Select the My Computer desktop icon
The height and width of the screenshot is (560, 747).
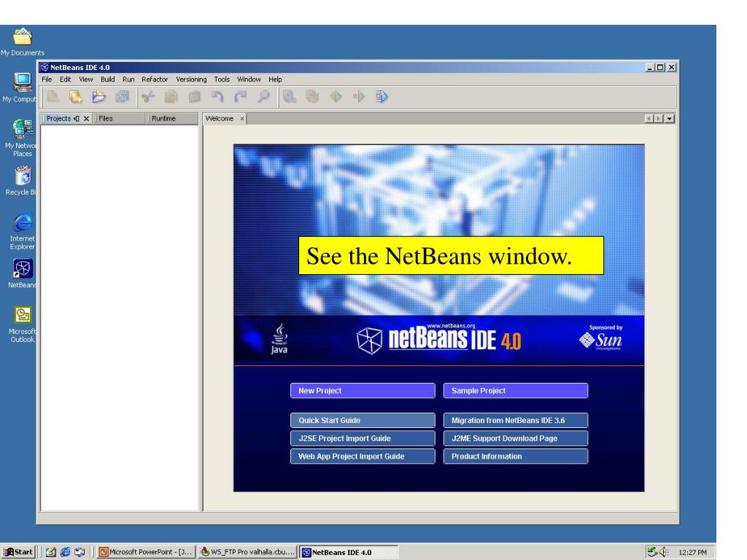click(20, 87)
